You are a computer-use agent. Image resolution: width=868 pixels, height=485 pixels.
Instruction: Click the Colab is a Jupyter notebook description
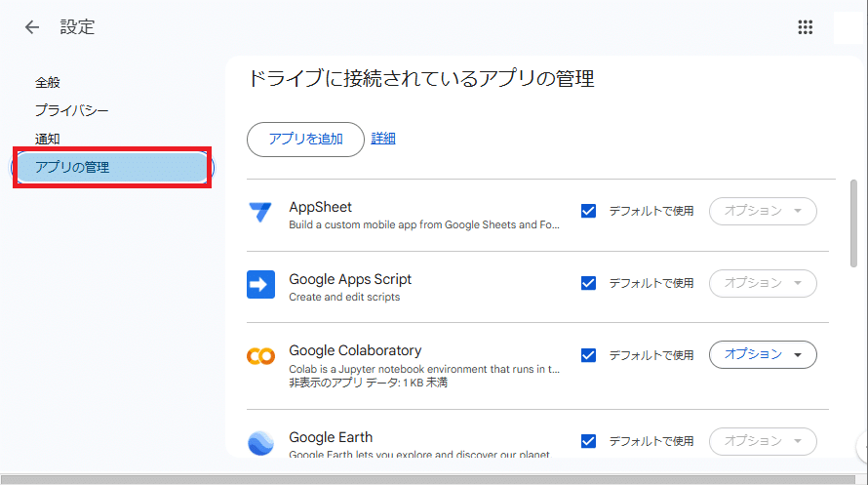point(424,369)
